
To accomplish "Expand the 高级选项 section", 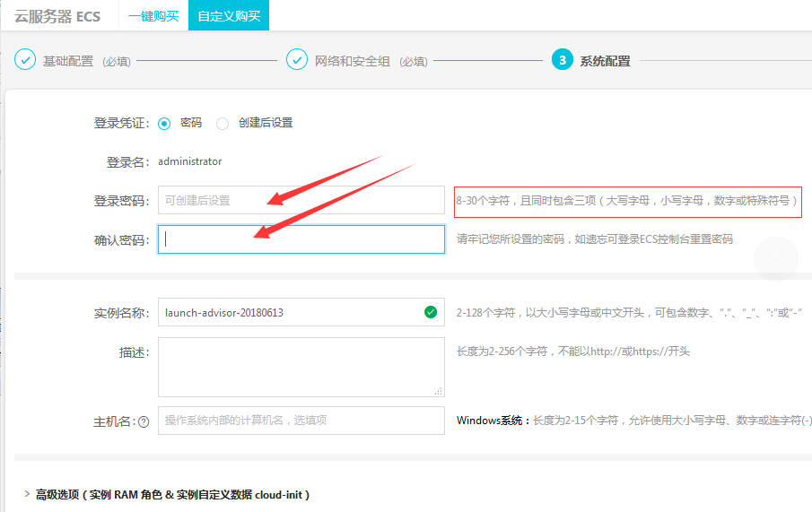I will click(x=25, y=495).
